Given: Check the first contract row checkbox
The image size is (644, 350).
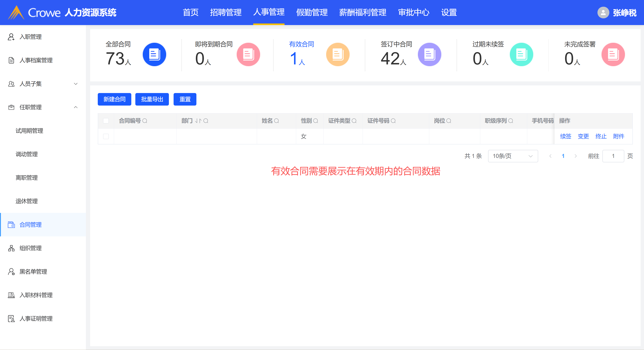Looking at the screenshot, I should tap(106, 136).
